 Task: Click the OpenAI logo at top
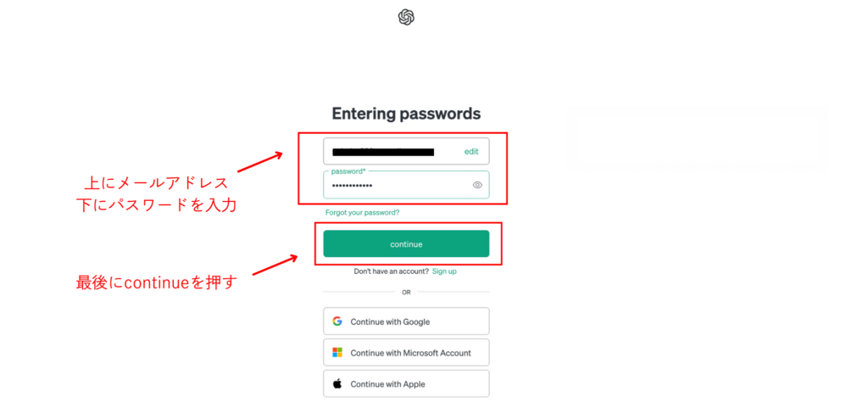406,17
